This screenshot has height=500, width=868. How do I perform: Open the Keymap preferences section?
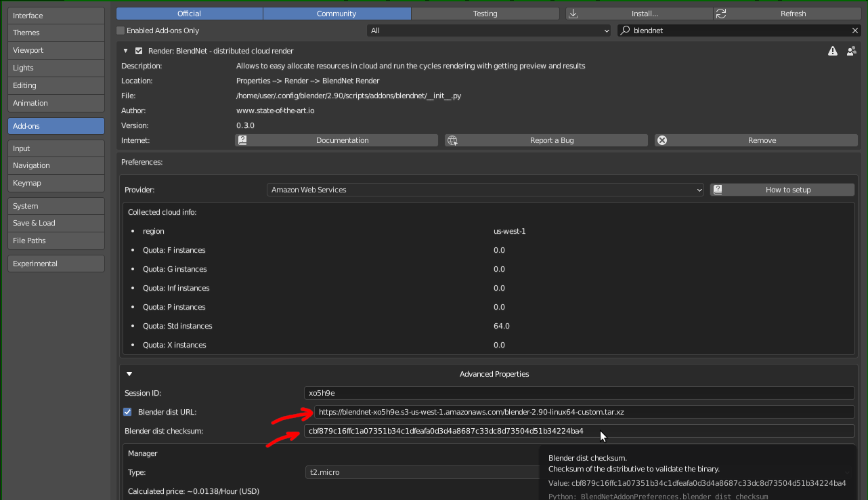(x=56, y=183)
